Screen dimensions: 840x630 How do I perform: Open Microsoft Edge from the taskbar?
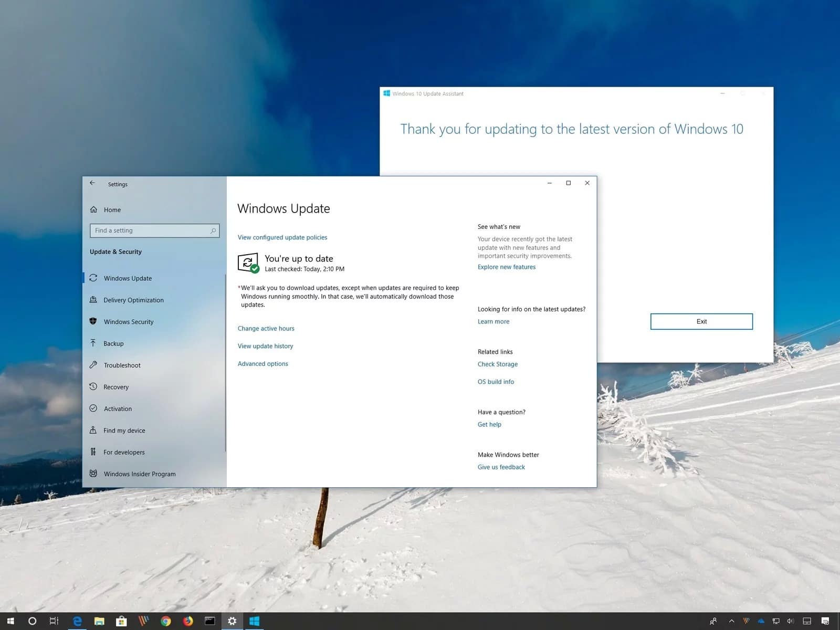77,621
